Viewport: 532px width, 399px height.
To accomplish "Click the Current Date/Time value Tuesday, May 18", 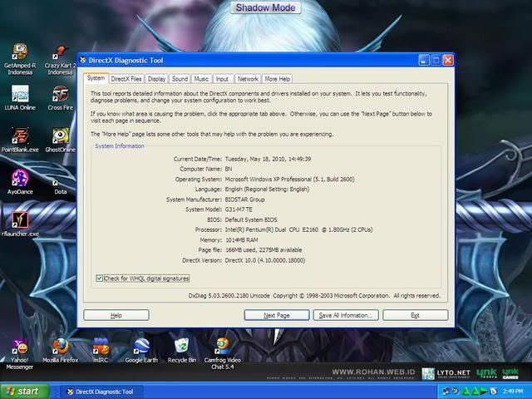I will [268, 159].
